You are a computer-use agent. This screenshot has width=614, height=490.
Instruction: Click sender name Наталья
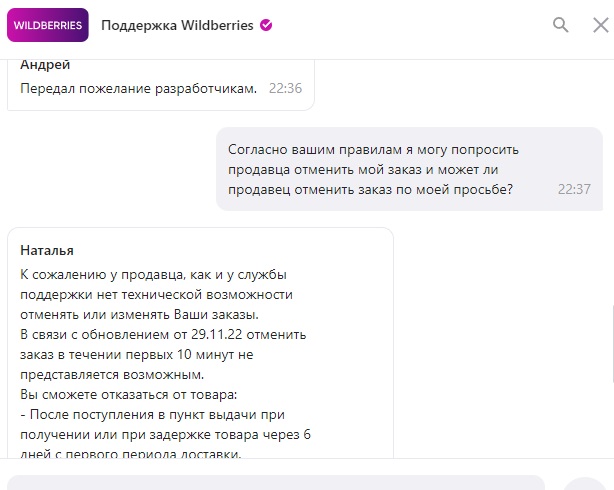(47, 250)
